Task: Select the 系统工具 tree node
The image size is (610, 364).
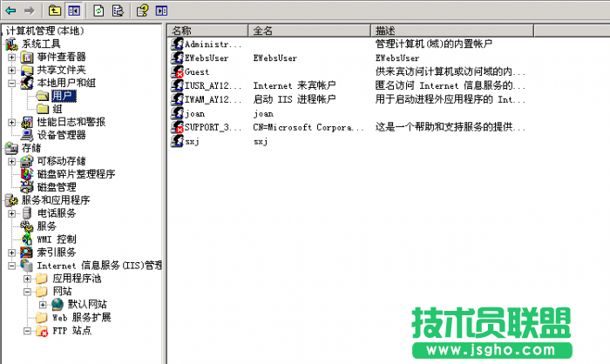Action: coord(41,44)
